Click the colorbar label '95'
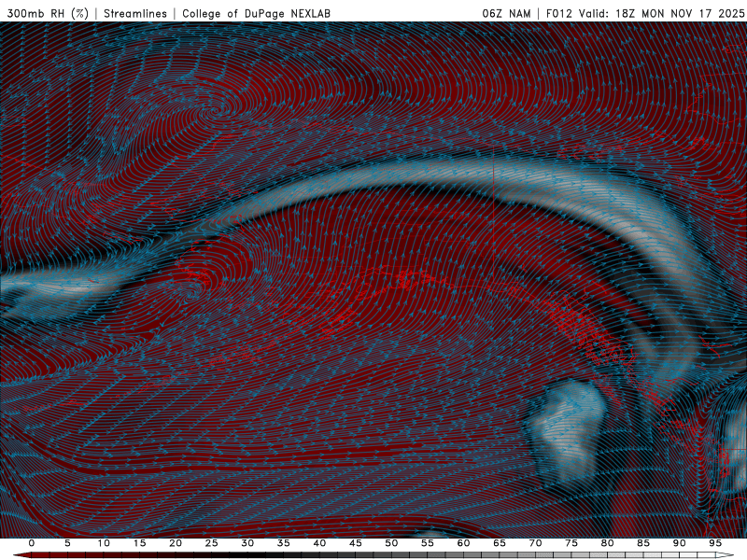Screen dimensions: 747x560 [715, 543]
